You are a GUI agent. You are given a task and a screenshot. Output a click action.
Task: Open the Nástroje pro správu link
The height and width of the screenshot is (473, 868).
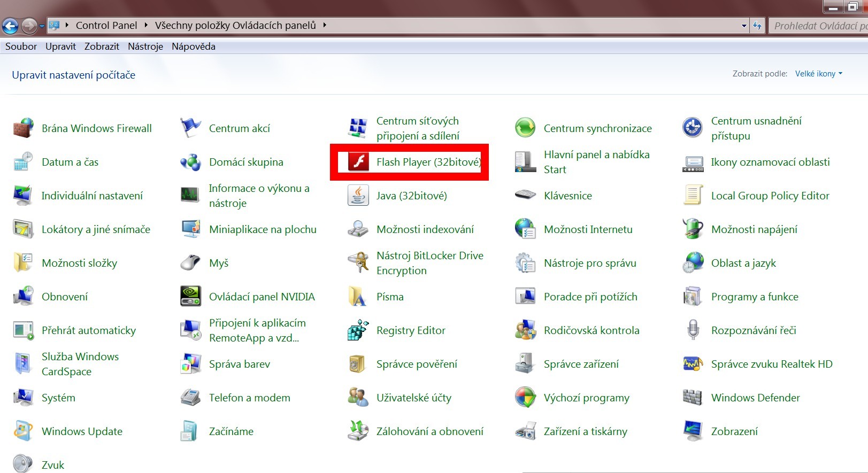[590, 263]
